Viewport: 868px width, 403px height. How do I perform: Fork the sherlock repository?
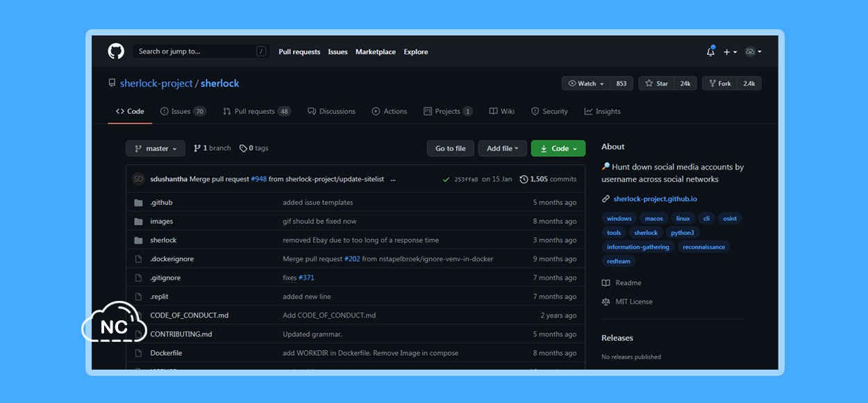[719, 83]
